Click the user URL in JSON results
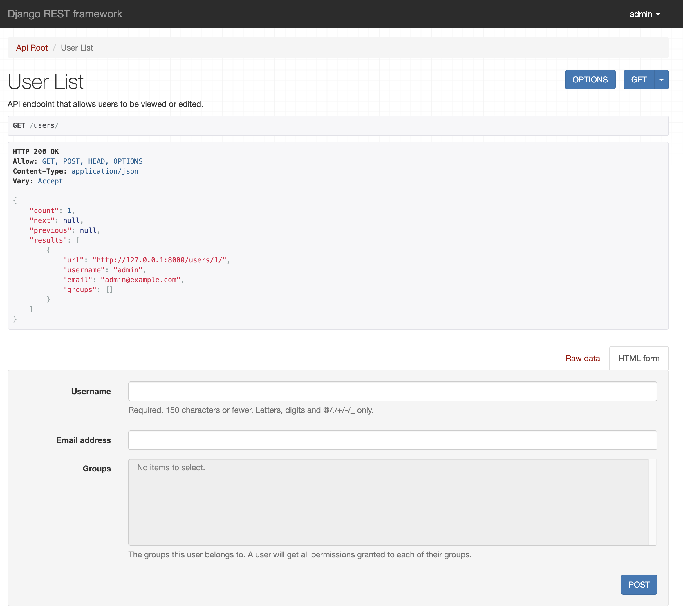Screen dimensions: 683x616 [159, 260]
